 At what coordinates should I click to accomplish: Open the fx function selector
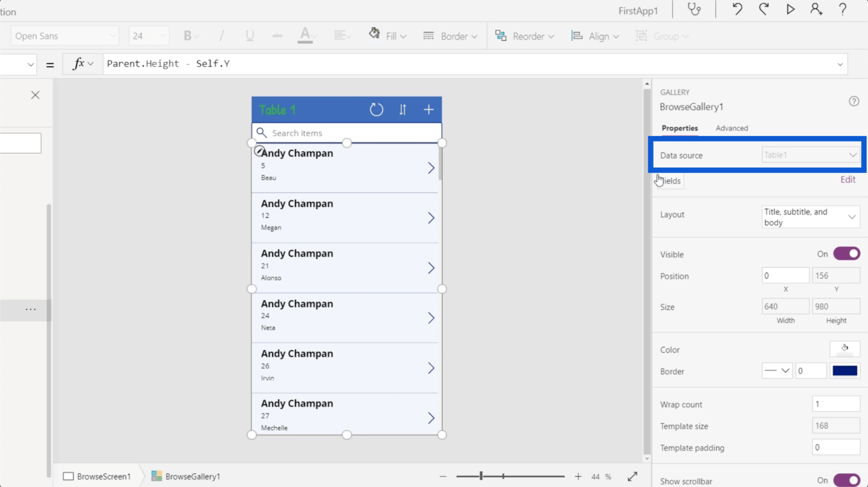click(83, 64)
